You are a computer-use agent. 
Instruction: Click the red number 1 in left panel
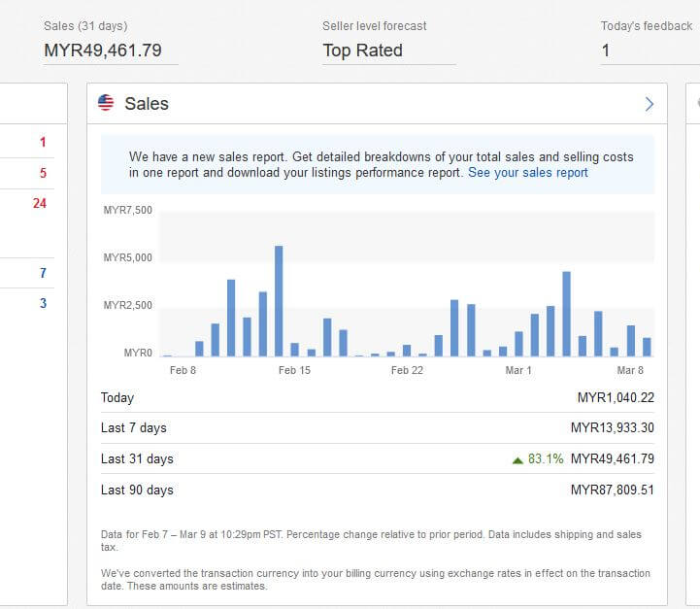coord(43,143)
